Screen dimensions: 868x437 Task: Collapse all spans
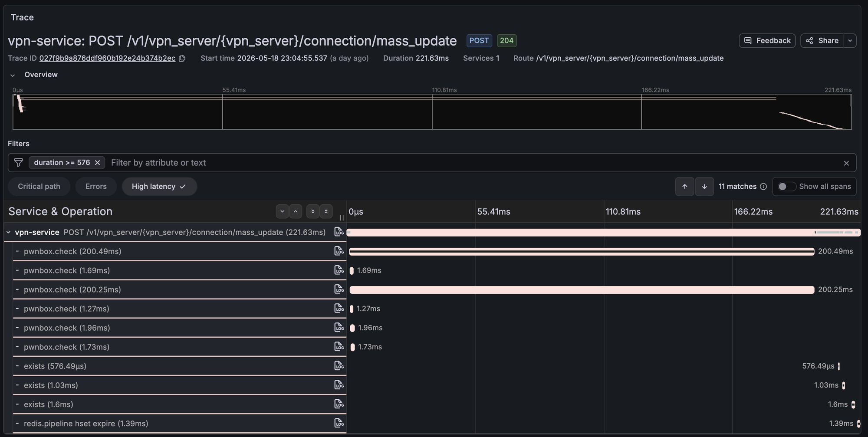click(x=326, y=211)
